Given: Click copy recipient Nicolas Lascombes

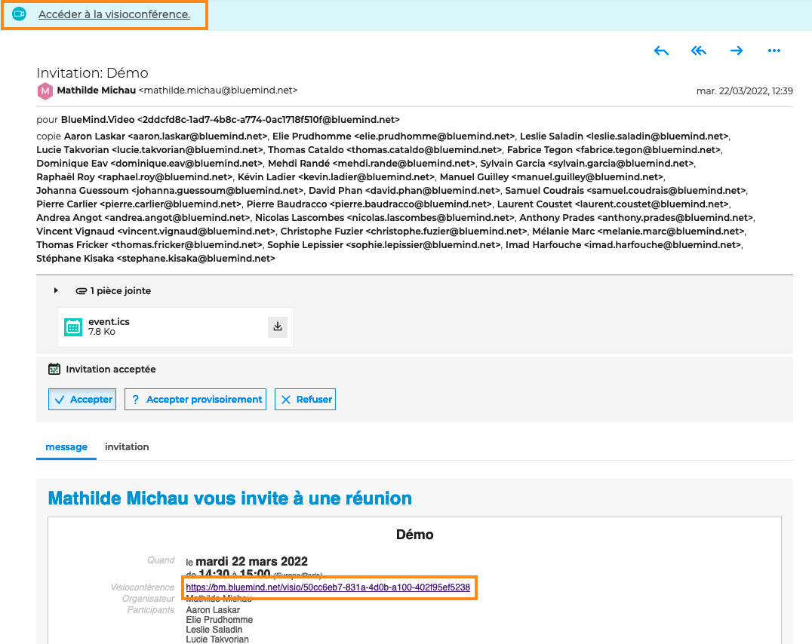Looking at the screenshot, I should (x=385, y=217).
